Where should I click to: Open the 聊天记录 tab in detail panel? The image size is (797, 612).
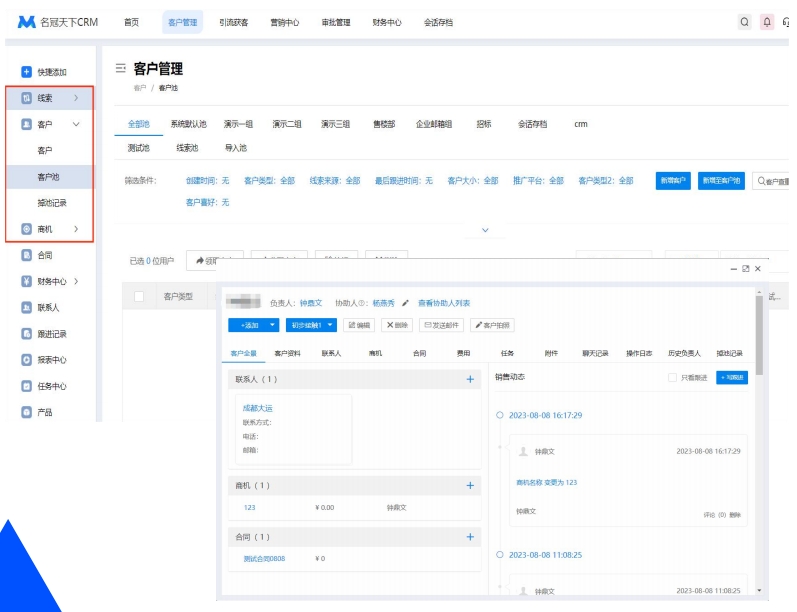pyautogui.click(x=595, y=353)
